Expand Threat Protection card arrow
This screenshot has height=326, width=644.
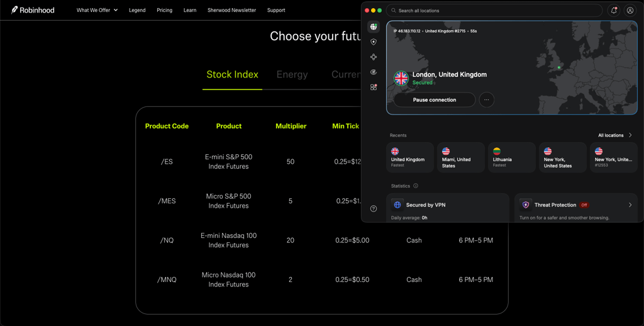pos(630,205)
